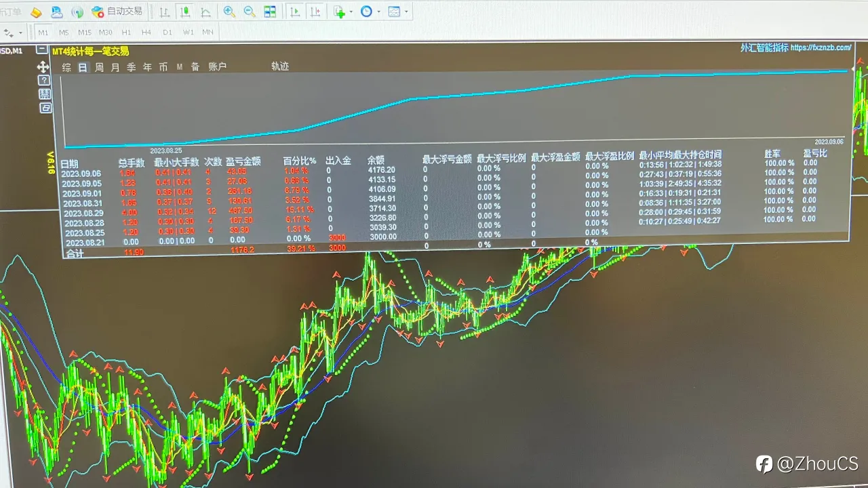Collapse the MT4统计 panel with minus icon
Screen dimensions: 868x488
pyautogui.click(x=43, y=49)
